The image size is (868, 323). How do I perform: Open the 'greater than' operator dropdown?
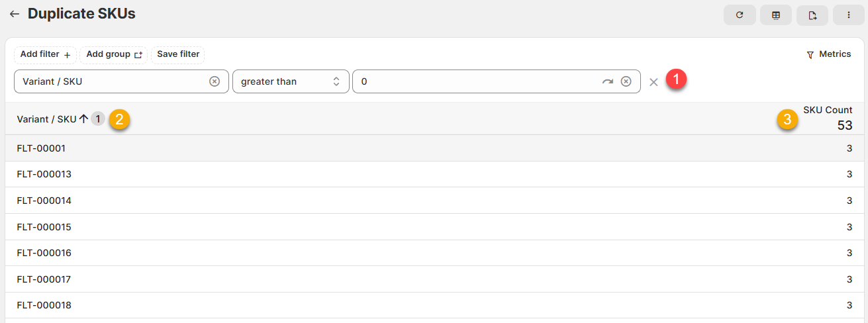[x=291, y=81]
